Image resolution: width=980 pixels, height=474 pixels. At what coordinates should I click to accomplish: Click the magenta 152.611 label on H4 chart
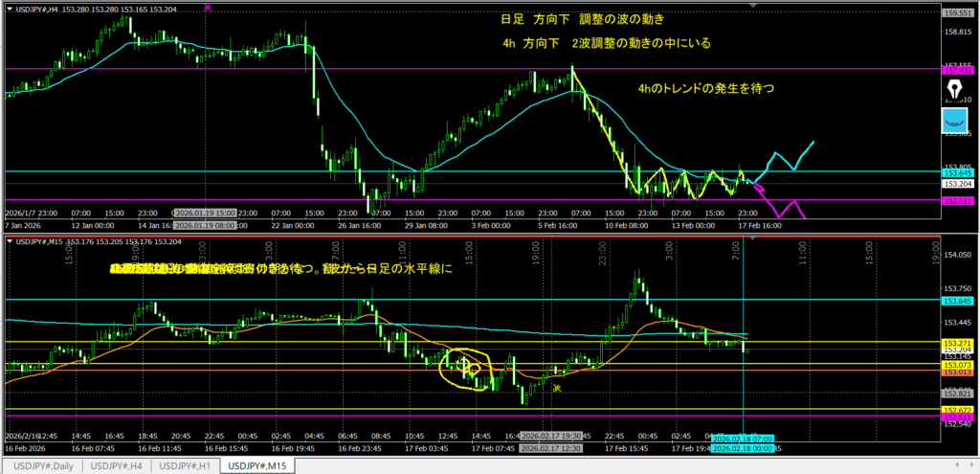coord(957,200)
